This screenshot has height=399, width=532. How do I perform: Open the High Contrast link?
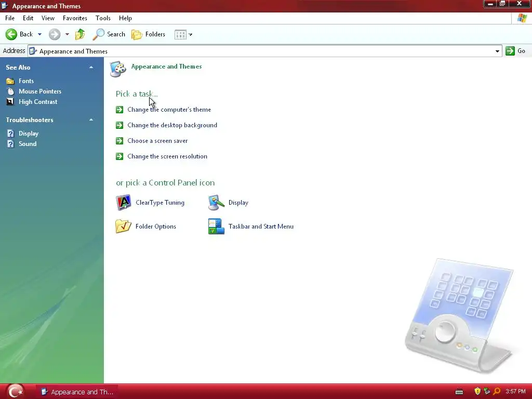pos(37,102)
